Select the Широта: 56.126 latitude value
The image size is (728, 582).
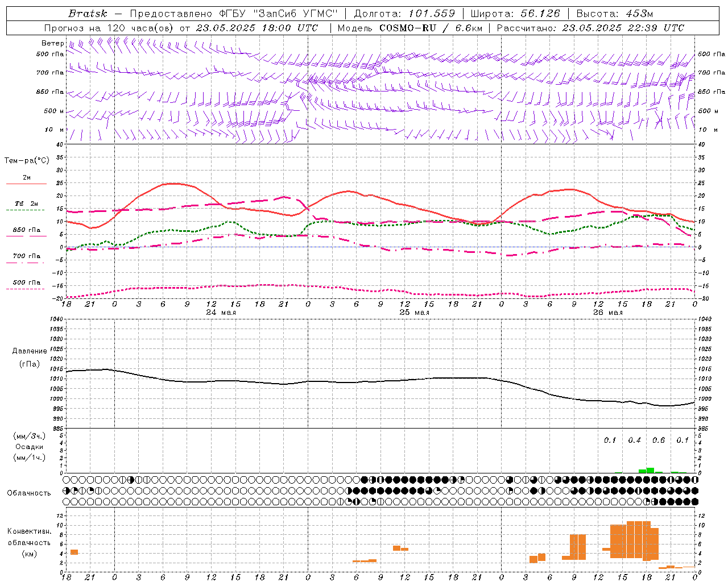(515, 14)
